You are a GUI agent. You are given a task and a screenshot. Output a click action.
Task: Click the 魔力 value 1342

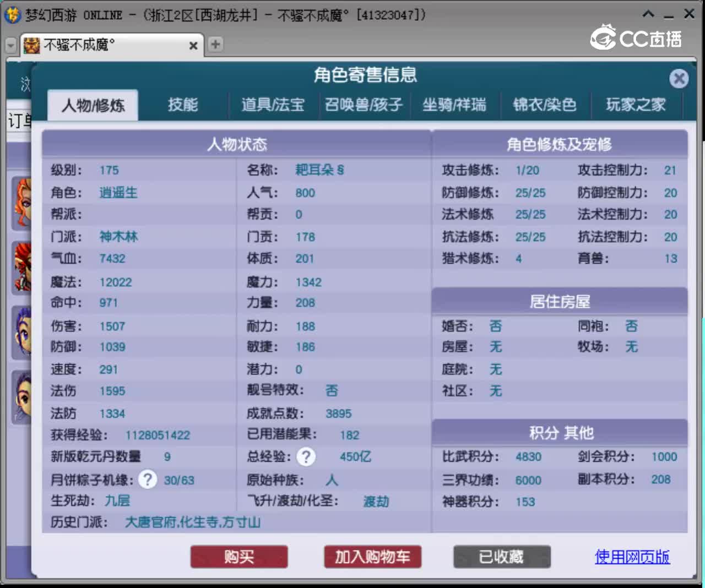[308, 282]
